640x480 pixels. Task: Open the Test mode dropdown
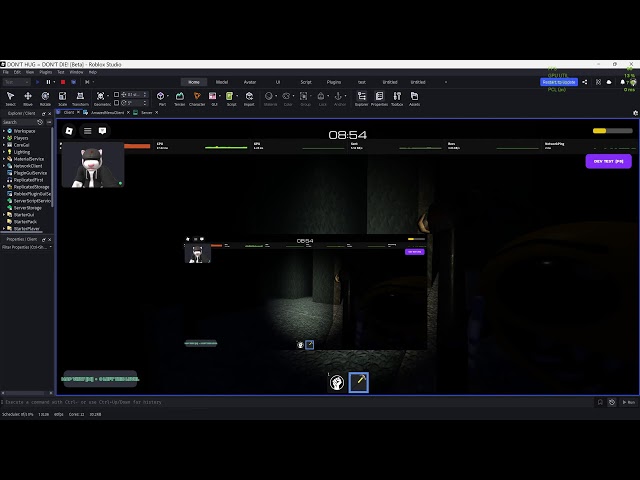point(16,82)
